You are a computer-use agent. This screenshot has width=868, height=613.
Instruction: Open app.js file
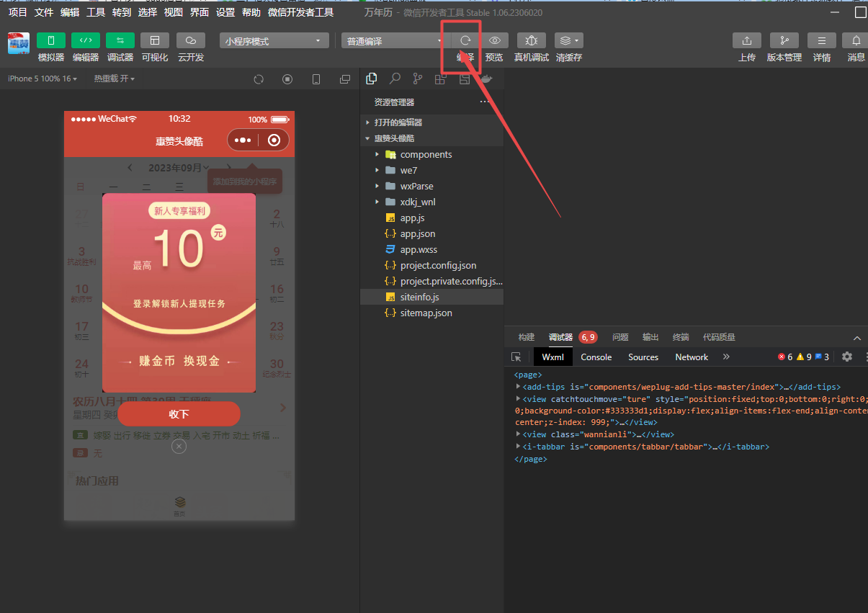click(431, 218)
